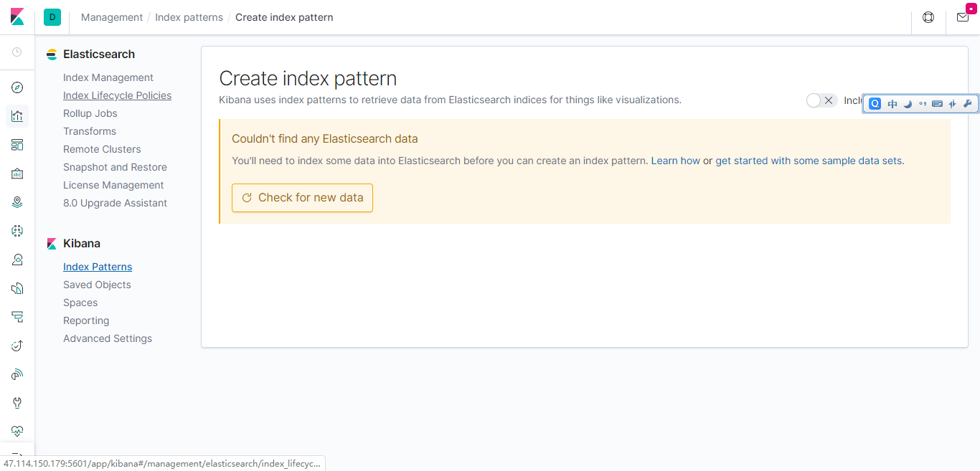Click Check for new data button
This screenshot has width=980, height=471.
[x=302, y=198]
